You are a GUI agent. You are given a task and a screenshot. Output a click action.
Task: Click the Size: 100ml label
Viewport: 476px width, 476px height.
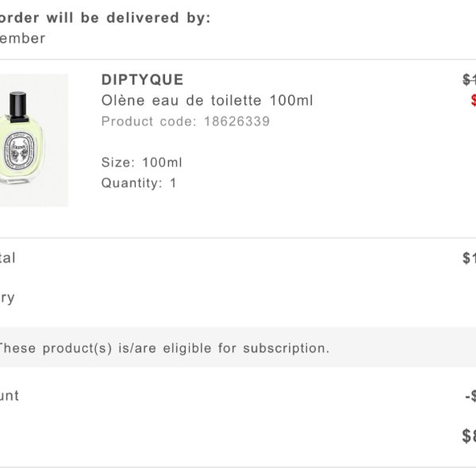[142, 163]
